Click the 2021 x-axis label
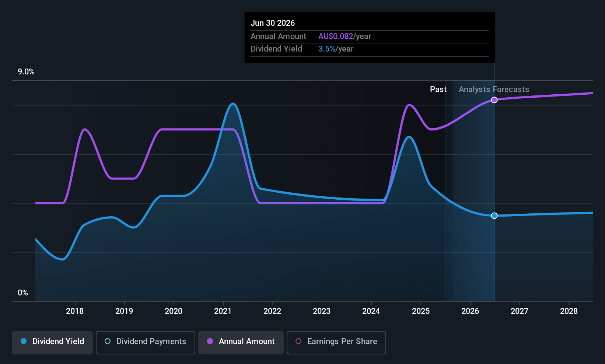605x364 pixels. click(223, 311)
